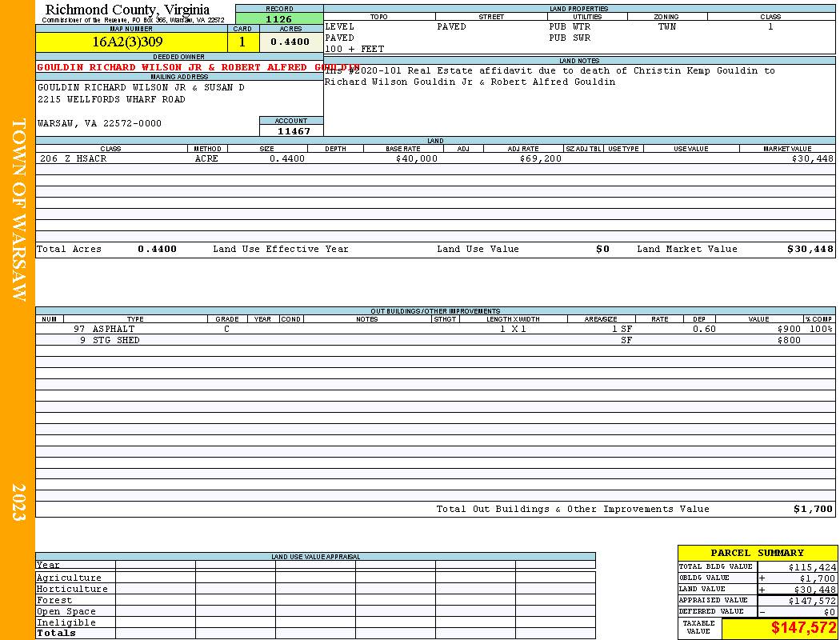Select the adjusted rate $69,200 cell
Screen dimensions: 840x640
click(x=541, y=158)
